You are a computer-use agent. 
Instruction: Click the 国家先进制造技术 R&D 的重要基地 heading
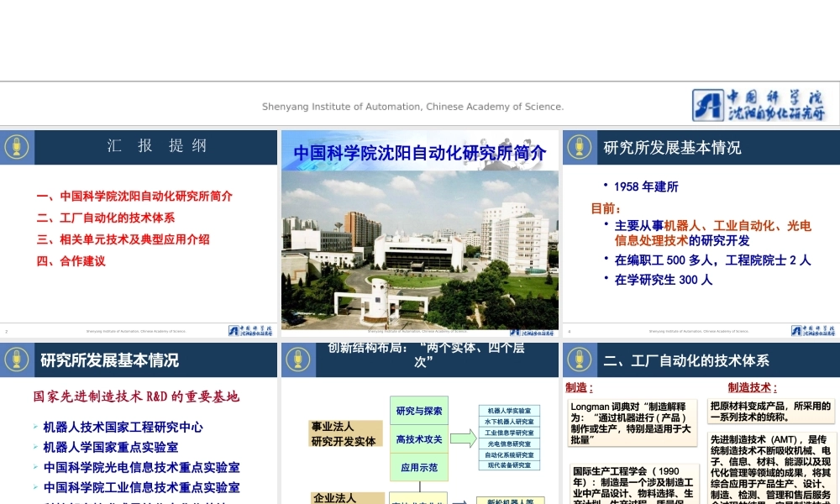click(136, 396)
